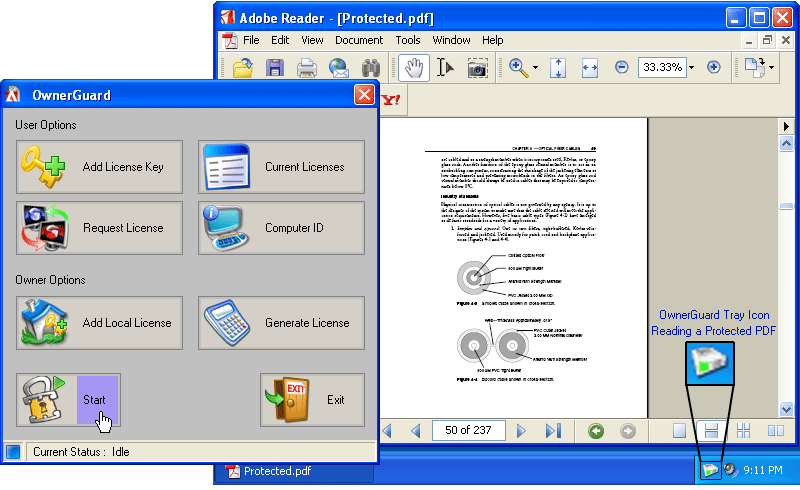Click scrollbar up arrow in Adobe Reader
This screenshot has height=490, width=800.
(786, 144)
